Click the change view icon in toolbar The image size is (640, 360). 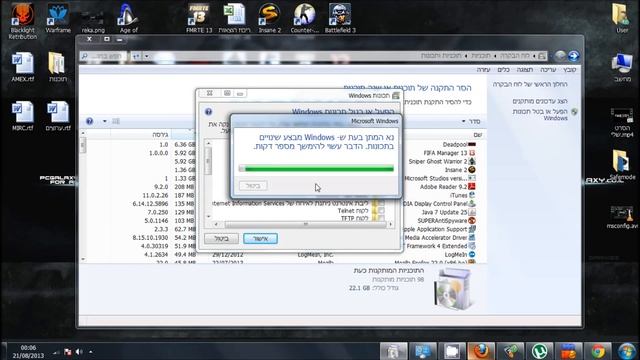(x=116, y=121)
